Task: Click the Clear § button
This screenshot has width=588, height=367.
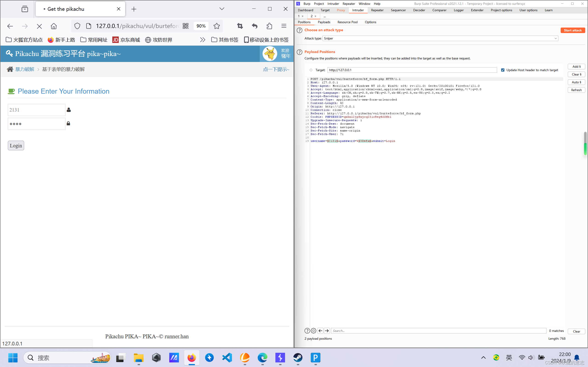Action: [576, 74]
